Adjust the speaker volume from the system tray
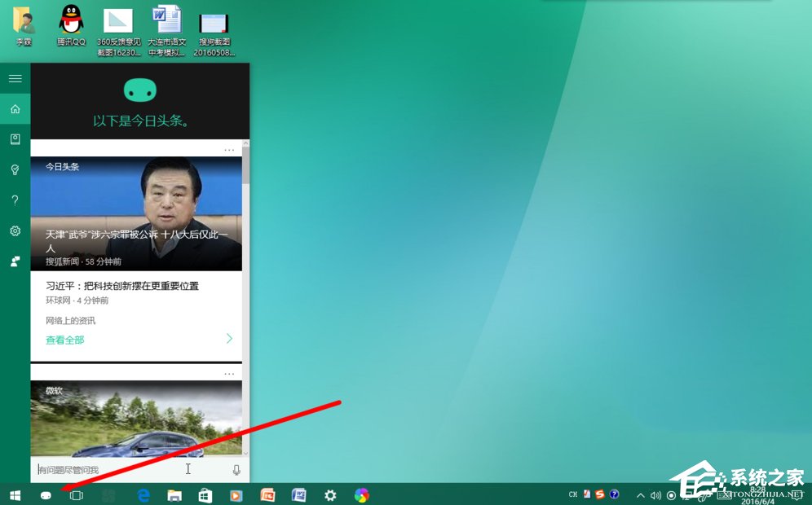 656,494
